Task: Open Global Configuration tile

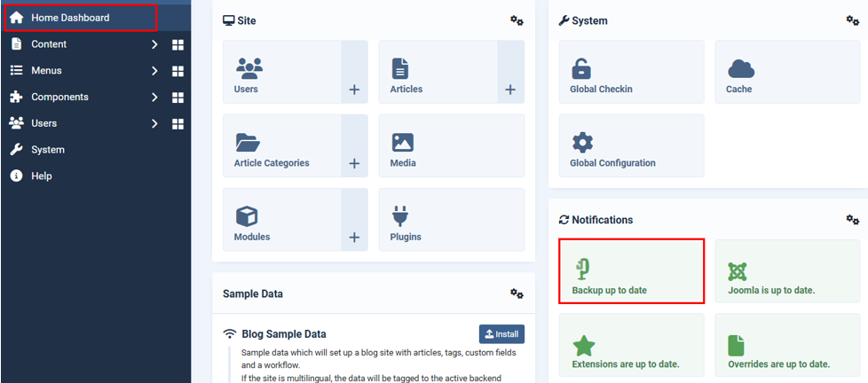Action: tap(632, 146)
